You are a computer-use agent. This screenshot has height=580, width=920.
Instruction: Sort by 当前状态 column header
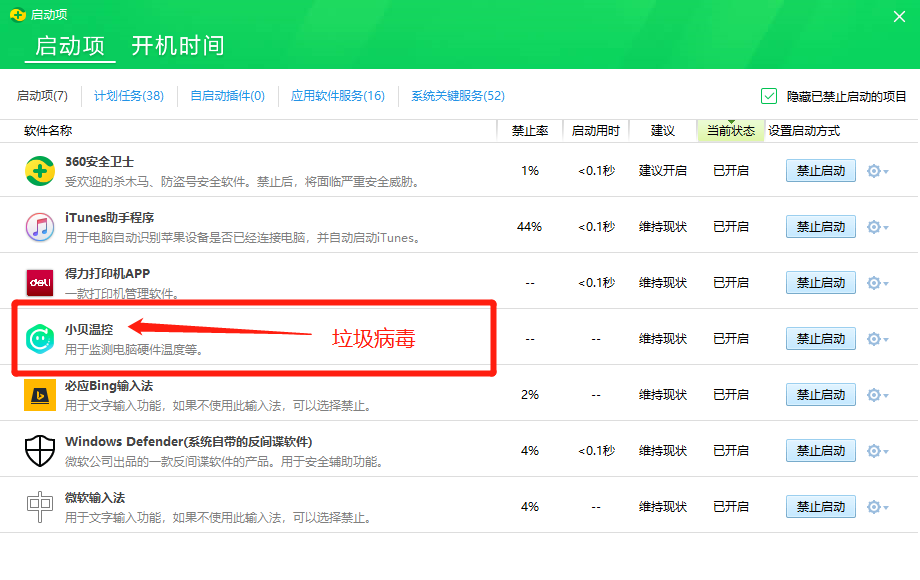[730, 131]
